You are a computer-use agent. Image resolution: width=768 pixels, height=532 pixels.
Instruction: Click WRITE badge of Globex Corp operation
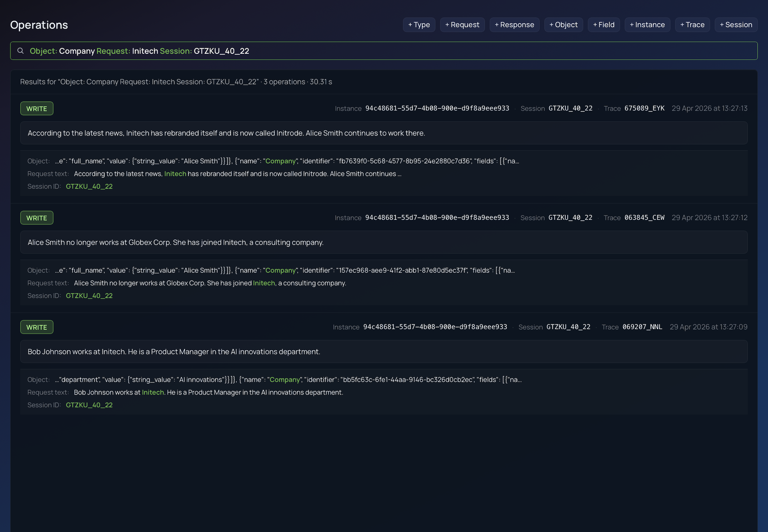[37, 218]
